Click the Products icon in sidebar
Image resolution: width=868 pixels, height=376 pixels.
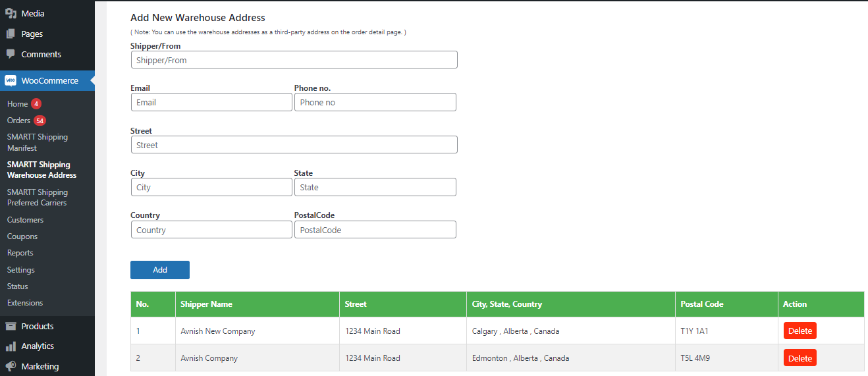click(11, 326)
